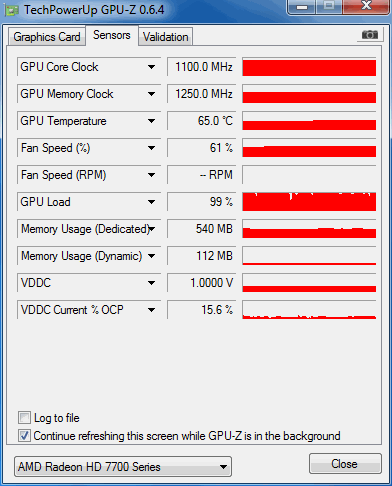Screen dimensions: 392x486
Task: Open the GPU Temperature sensor dropdown
Action: pos(151,121)
